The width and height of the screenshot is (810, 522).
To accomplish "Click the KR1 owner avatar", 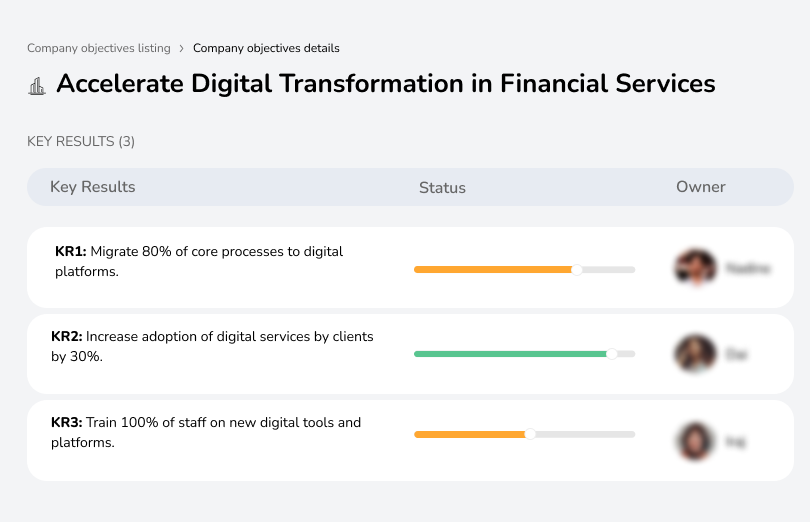I will tap(696, 267).
